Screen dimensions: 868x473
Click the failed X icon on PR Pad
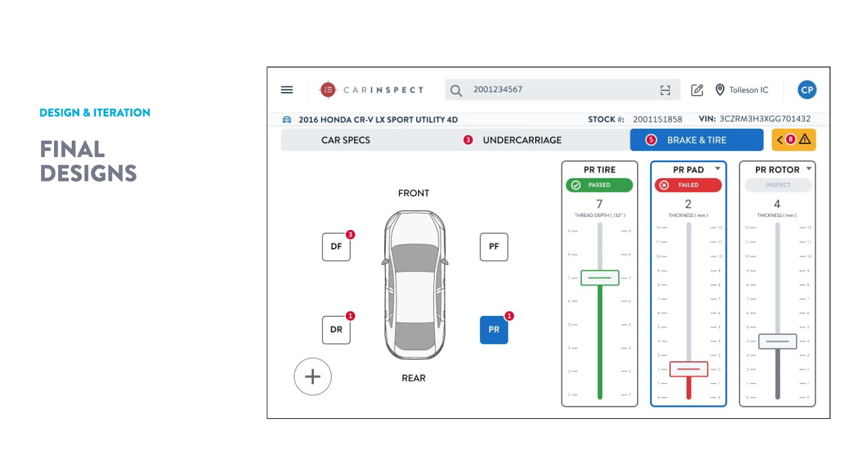[x=664, y=185]
